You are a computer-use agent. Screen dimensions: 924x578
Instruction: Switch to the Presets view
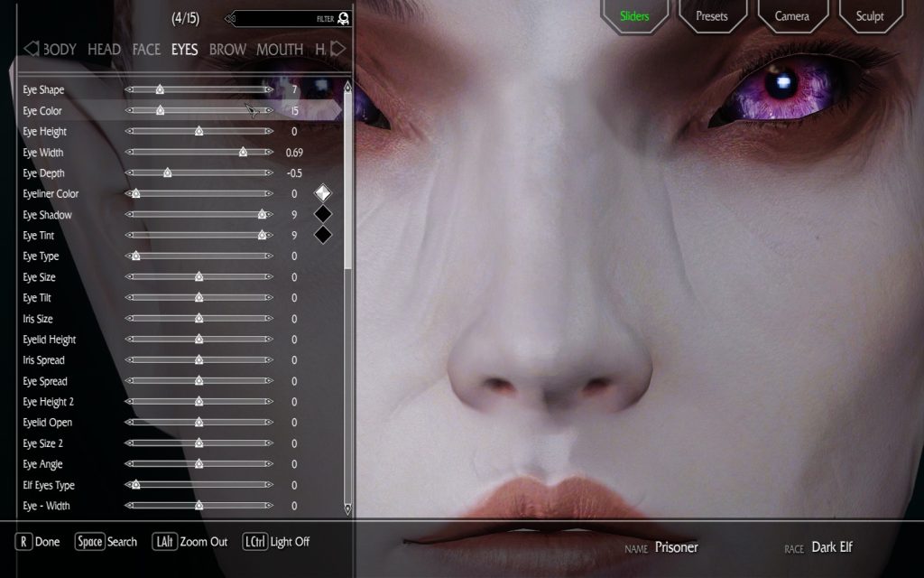(x=712, y=16)
